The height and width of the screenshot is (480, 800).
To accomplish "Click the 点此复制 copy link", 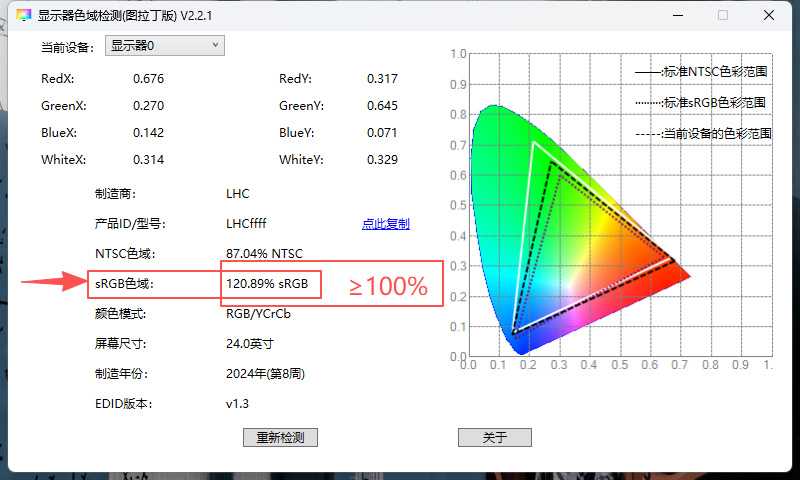I will pos(386,223).
